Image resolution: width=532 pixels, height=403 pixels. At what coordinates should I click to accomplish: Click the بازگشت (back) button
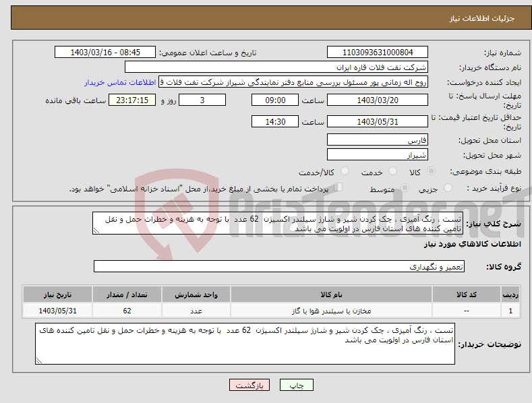click(x=249, y=385)
